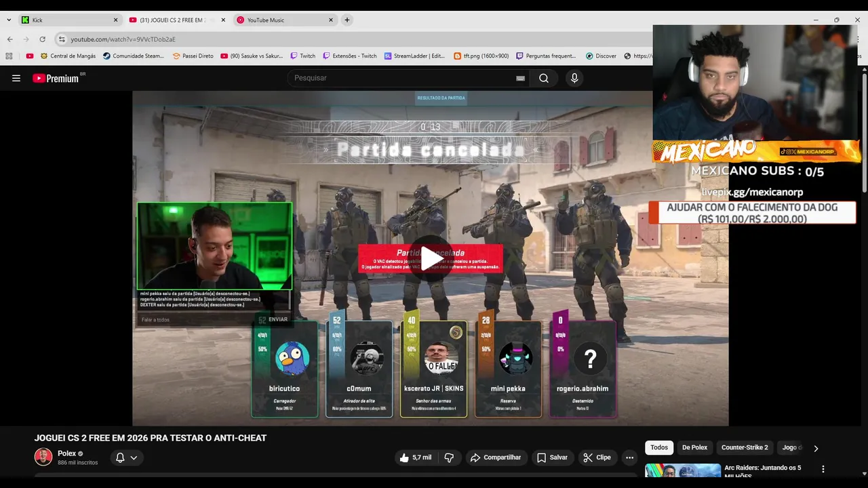Click the video title text
The width and height of the screenshot is (868, 488).
coord(151,438)
